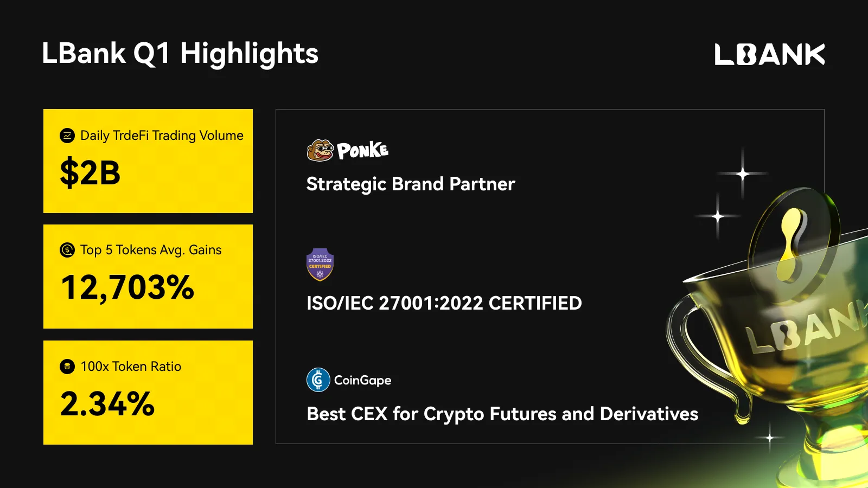Click the 2.34% token ratio figure
The image size is (868, 488).
[107, 404]
